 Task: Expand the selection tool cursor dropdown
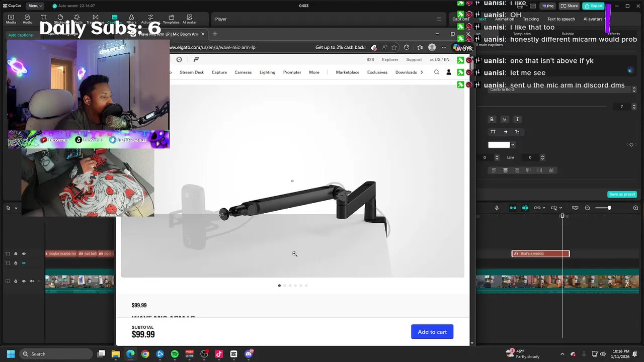tap(16, 208)
